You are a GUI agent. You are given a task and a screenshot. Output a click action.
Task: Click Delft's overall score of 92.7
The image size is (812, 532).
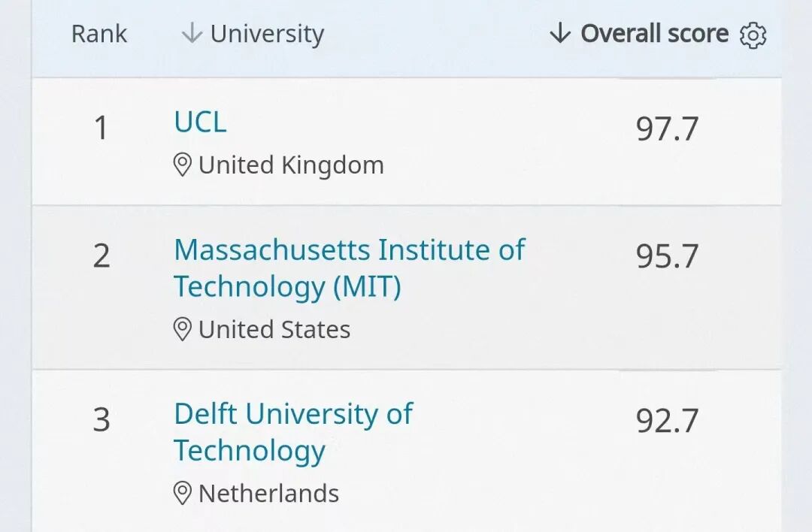(x=667, y=421)
